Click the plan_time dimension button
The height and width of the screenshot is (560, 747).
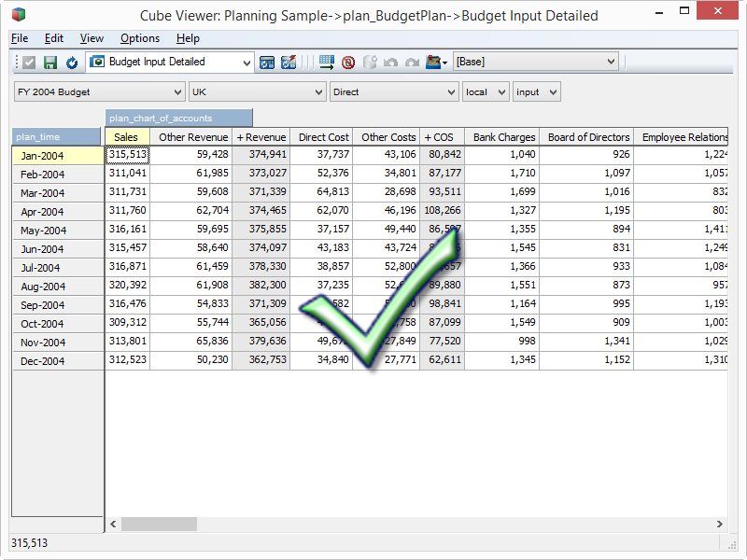[x=57, y=137]
